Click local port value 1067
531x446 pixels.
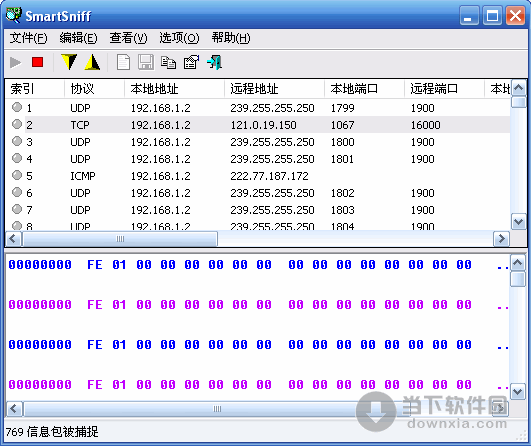tap(343, 125)
